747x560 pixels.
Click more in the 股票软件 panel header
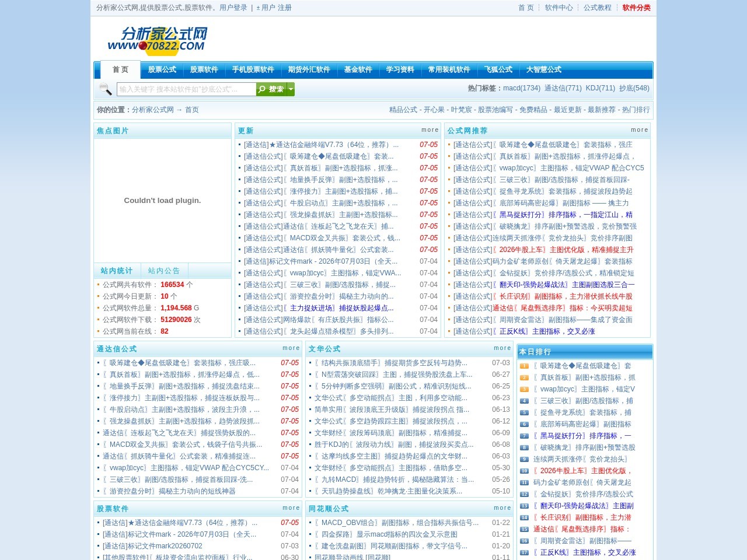tap(291, 508)
